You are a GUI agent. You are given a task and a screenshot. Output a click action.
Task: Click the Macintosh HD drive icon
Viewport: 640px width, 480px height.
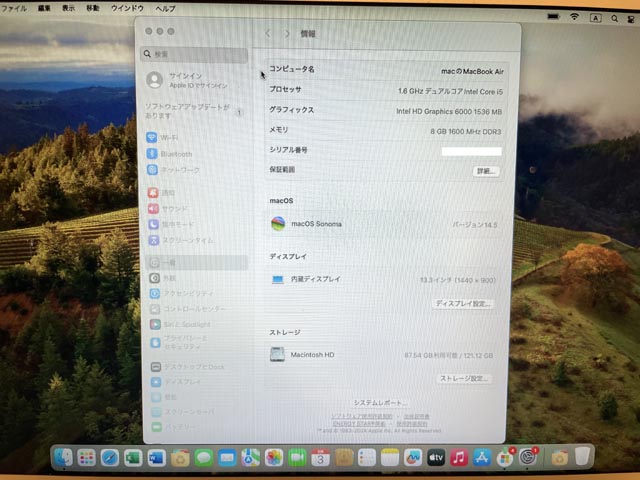coord(277,354)
